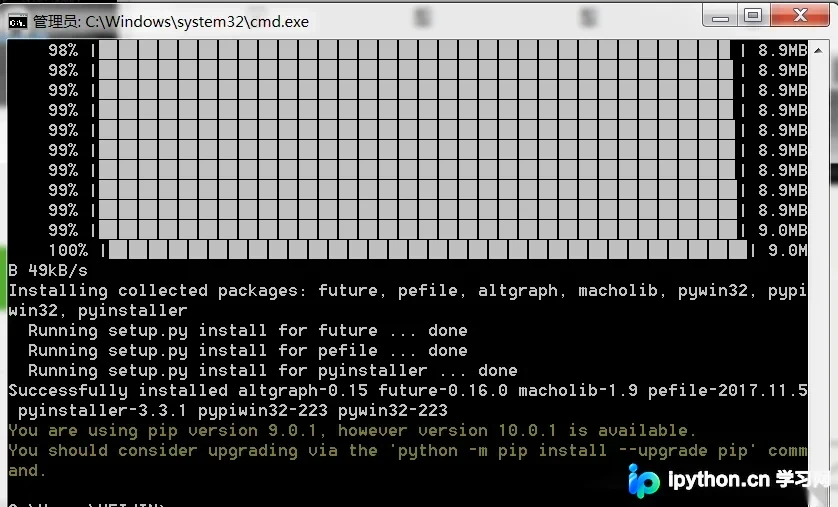Click 'Running setup.py install for pyinstaller' line

(273, 371)
